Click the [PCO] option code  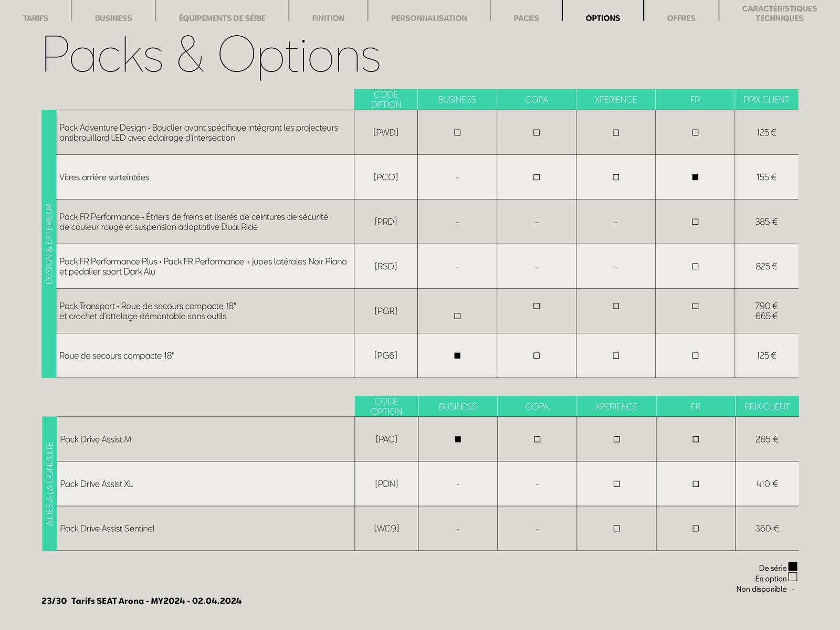pyautogui.click(x=386, y=177)
